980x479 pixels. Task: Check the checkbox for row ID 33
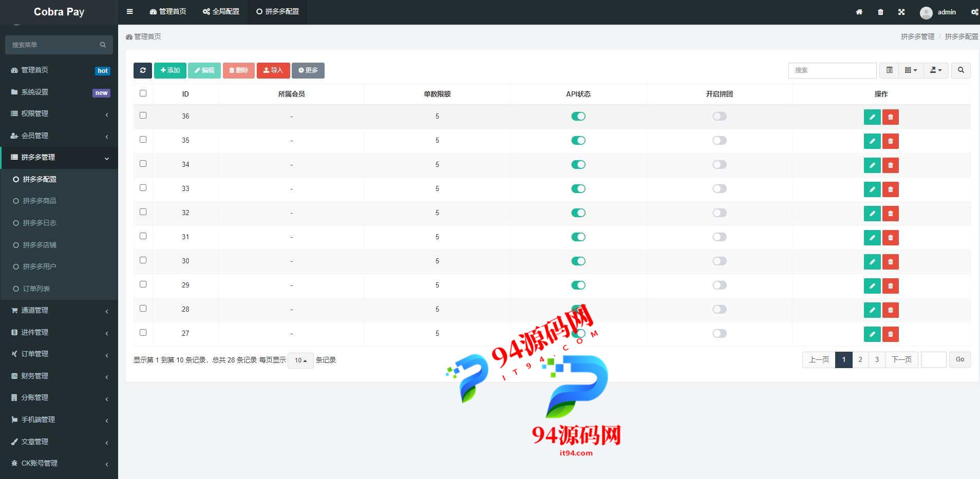click(143, 187)
